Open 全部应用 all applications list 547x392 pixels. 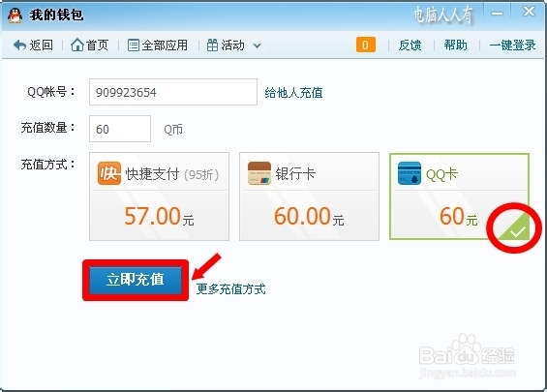point(158,45)
